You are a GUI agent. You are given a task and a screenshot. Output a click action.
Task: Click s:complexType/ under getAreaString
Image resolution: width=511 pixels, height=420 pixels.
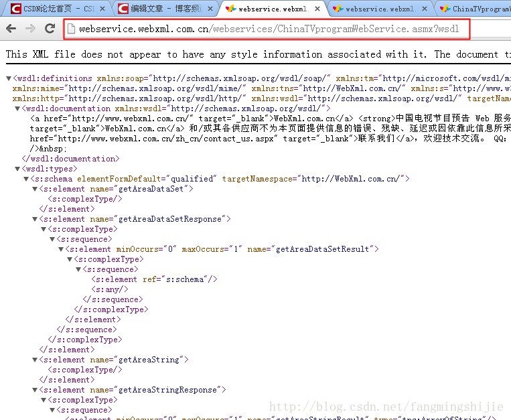point(85,370)
